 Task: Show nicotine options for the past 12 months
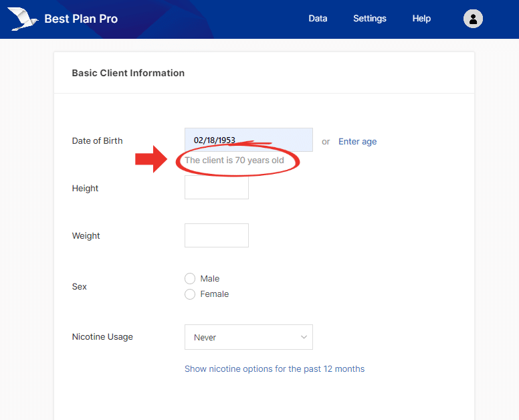[274, 369]
